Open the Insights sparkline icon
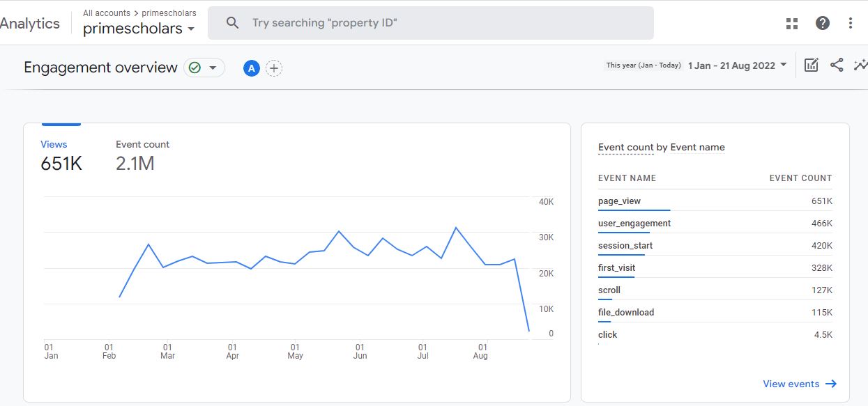Viewport: 868px width, 406px height. 861,65
